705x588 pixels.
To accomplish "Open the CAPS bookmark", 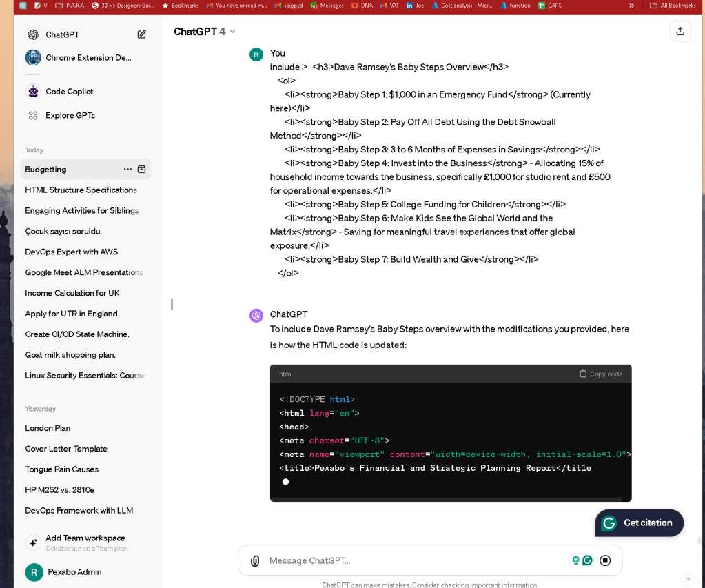I will point(550,6).
